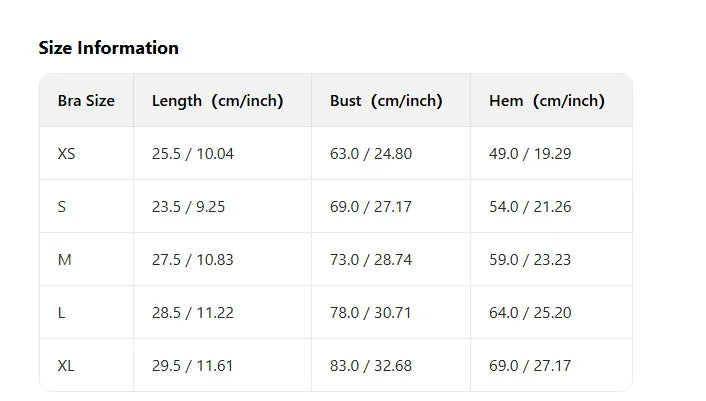Click the L size row label
This screenshot has width=706, height=401.
[x=62, y=313]
